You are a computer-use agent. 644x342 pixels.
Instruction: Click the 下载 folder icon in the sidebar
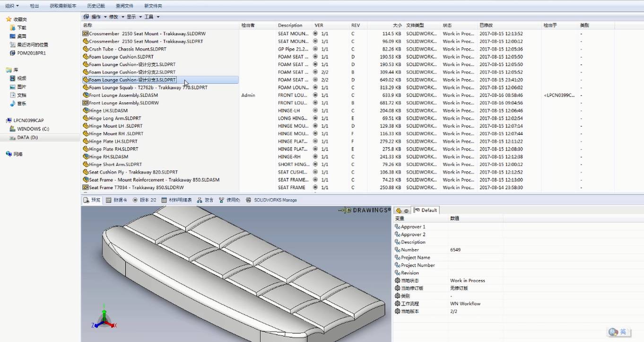pyautogui.click(x=13, y=28)
